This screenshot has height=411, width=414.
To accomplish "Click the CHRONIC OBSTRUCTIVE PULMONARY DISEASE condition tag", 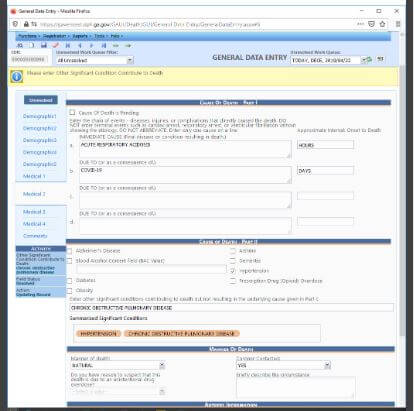I will pos(182,334).
